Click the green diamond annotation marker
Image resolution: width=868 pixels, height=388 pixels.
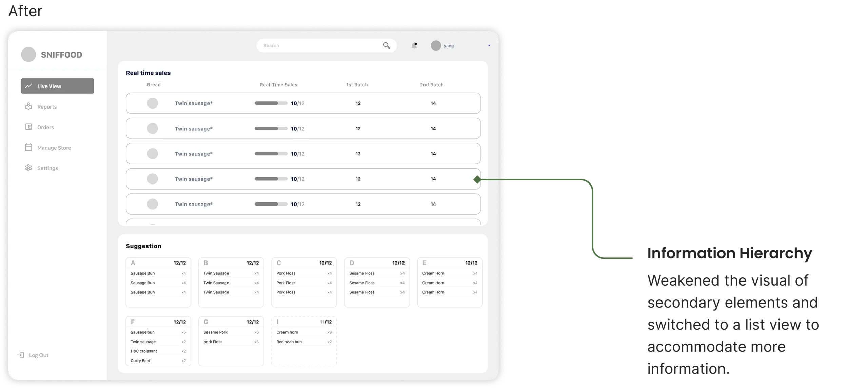(x=477, y=179)
